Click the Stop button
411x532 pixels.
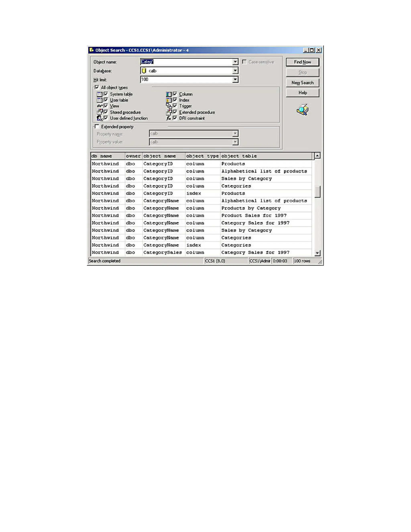pos(302,72)
